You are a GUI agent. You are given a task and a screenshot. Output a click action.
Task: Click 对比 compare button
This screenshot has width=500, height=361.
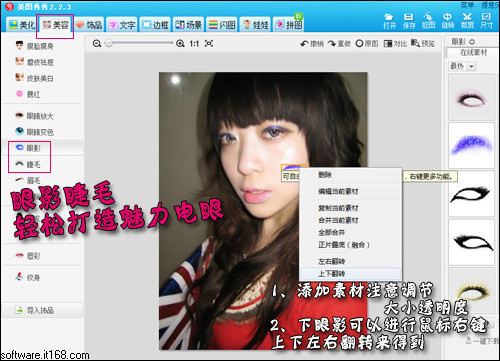395,44
